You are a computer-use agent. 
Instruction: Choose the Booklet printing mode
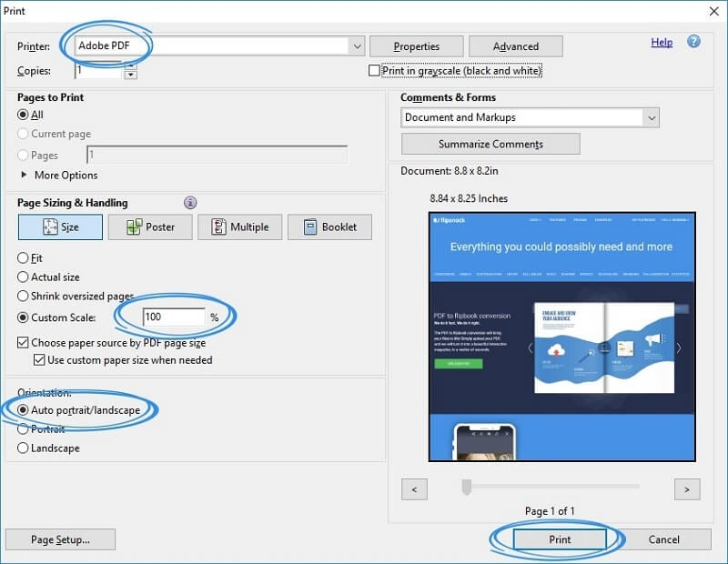coord(329,227)
